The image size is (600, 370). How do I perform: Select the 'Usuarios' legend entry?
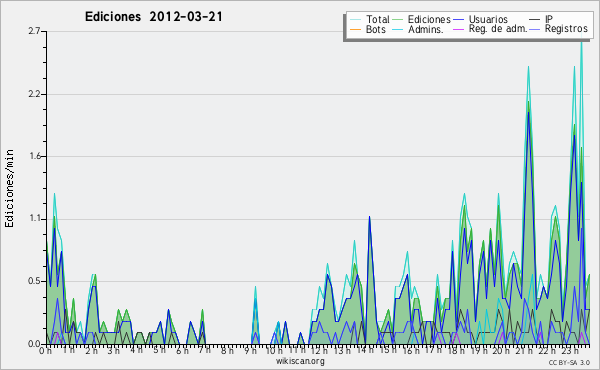click(481, 19)
